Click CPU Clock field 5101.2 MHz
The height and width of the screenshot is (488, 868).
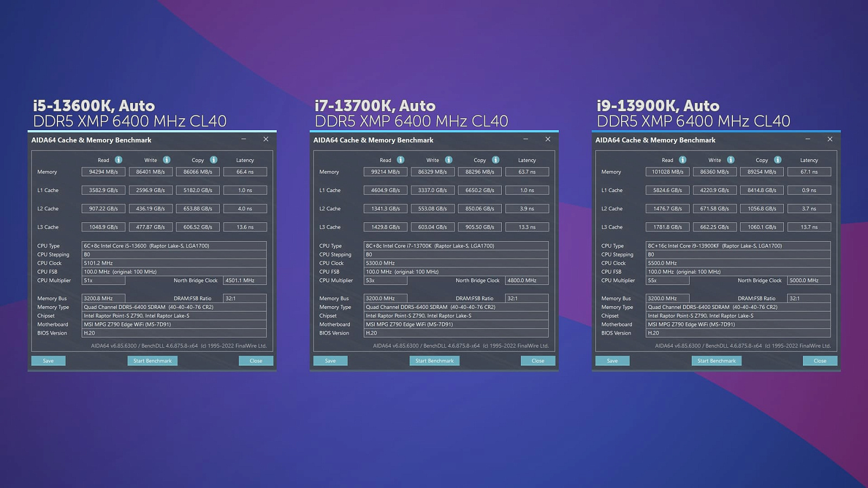(x=174, y=263)
